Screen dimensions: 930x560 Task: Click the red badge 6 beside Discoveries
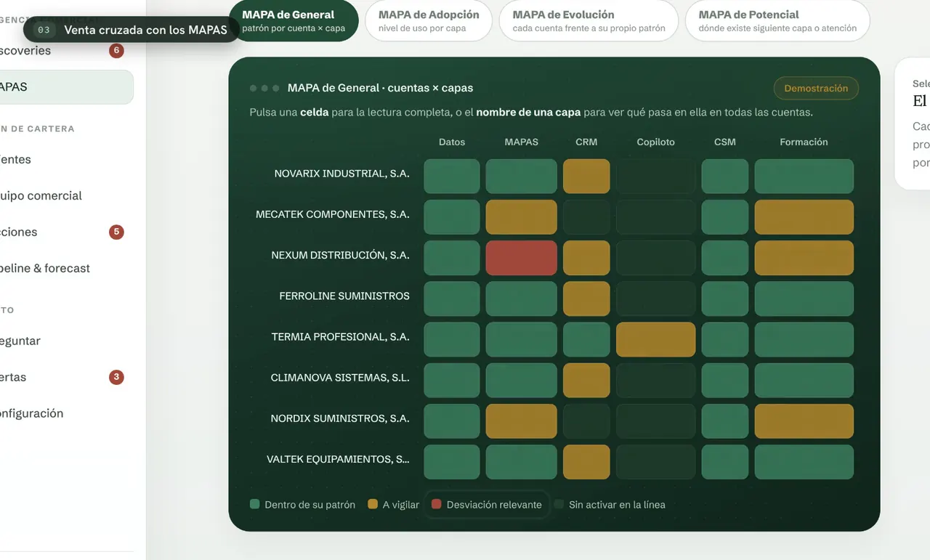(x=116, y=51)
